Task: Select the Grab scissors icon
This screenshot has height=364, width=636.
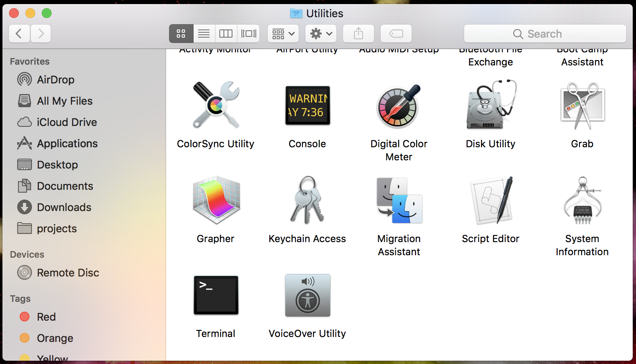Action: pos(582,105)
